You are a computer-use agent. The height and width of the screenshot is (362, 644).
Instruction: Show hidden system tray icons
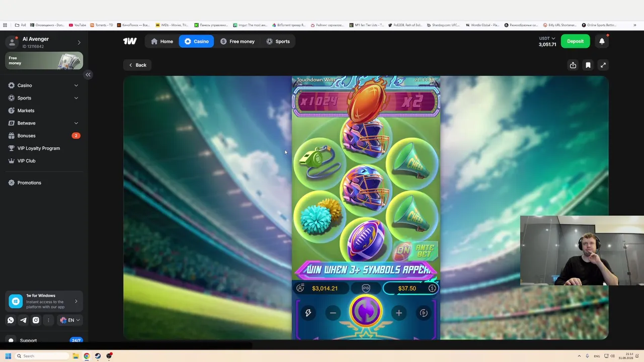(579, 356)
